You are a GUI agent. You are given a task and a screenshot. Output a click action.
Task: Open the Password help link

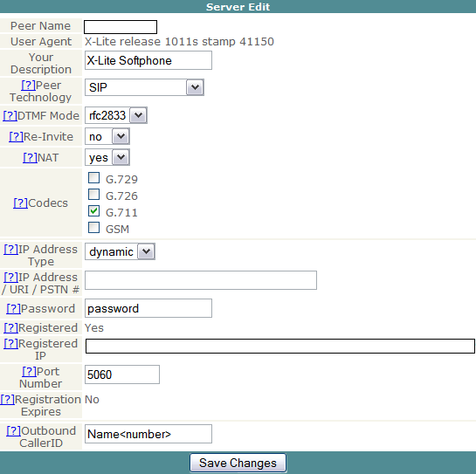(x=14, y=308)
